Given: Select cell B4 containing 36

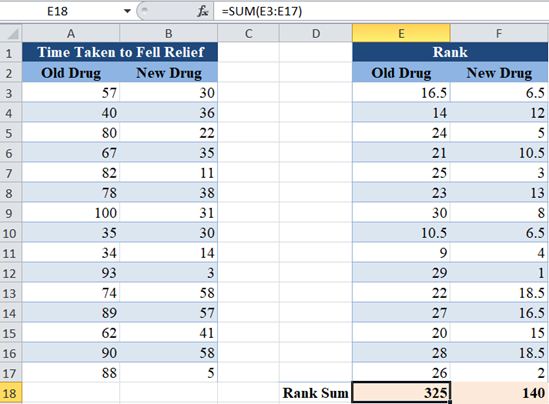Looking at the screenshot, I should (168, 112).
